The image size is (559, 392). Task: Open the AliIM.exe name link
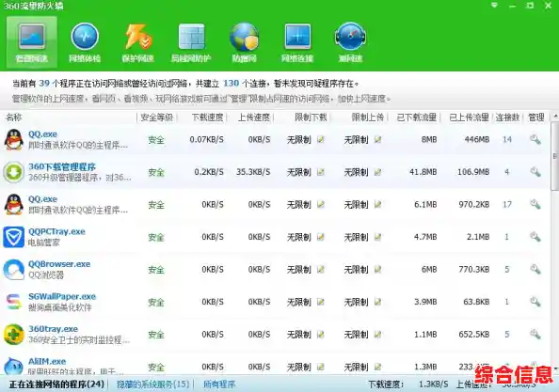click(47, 361)
